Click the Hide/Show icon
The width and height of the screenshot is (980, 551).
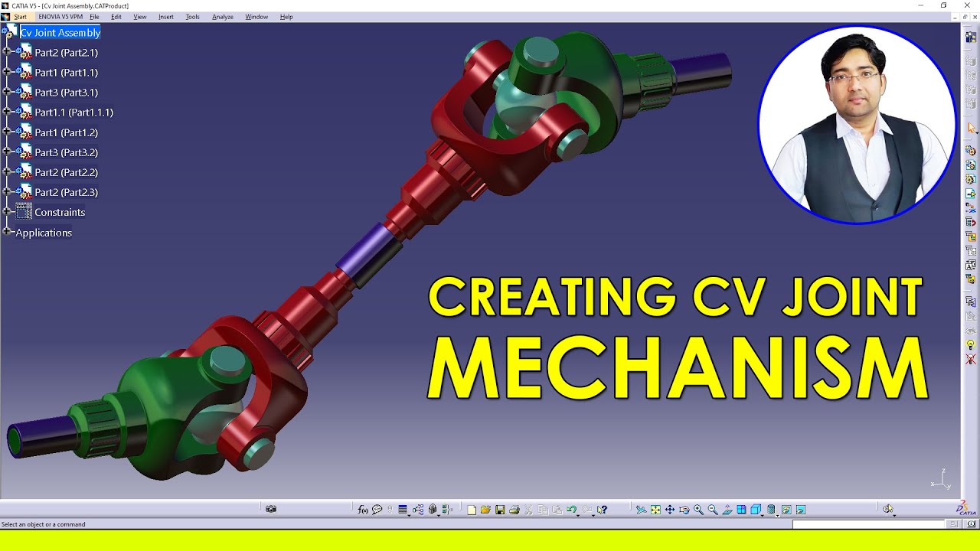coord(786,510)
